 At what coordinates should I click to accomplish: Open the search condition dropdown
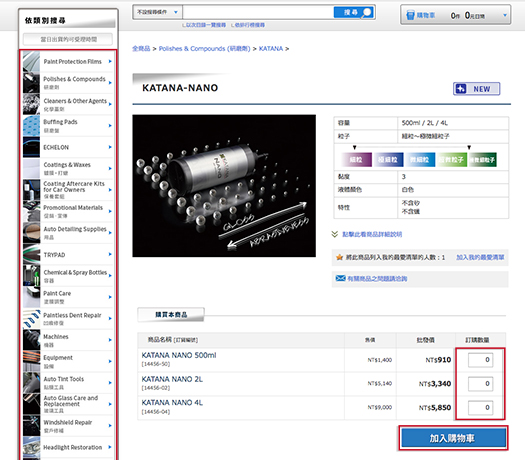pos(157,12)
